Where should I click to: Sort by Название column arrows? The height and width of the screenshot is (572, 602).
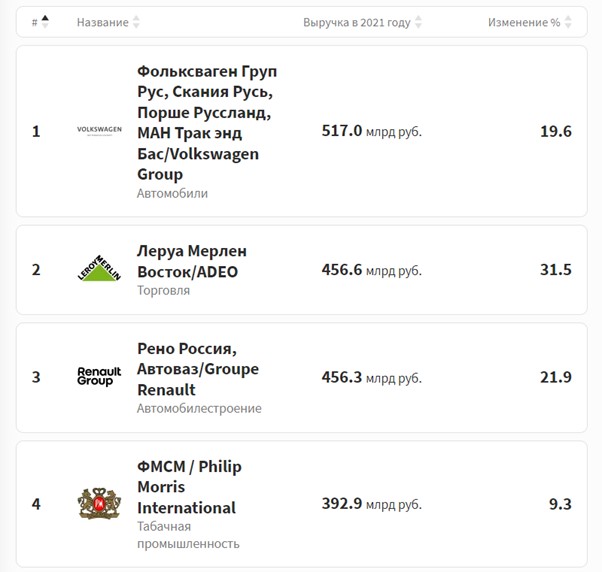[137, 22]
